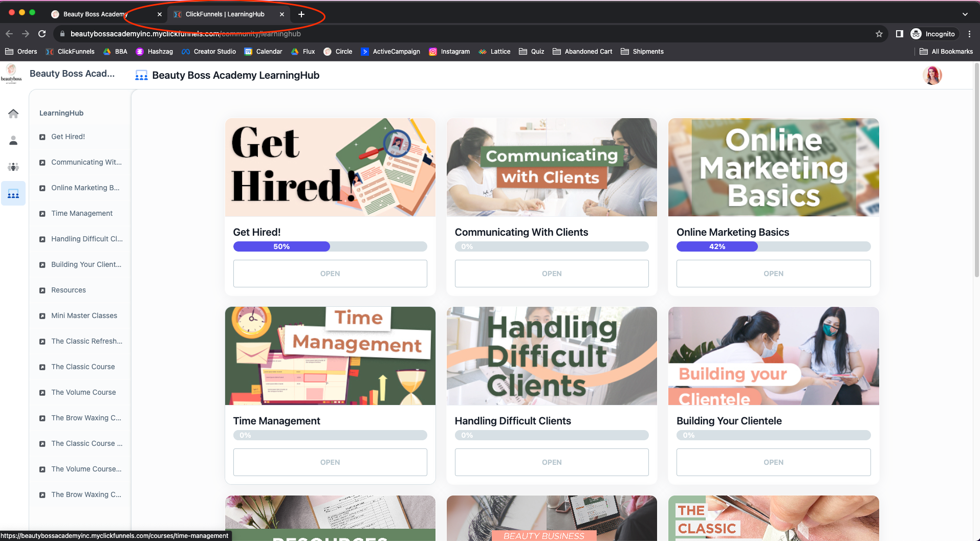
Task: Click Communicating With Clients 0% progress bar
Action: pos(552,246)
